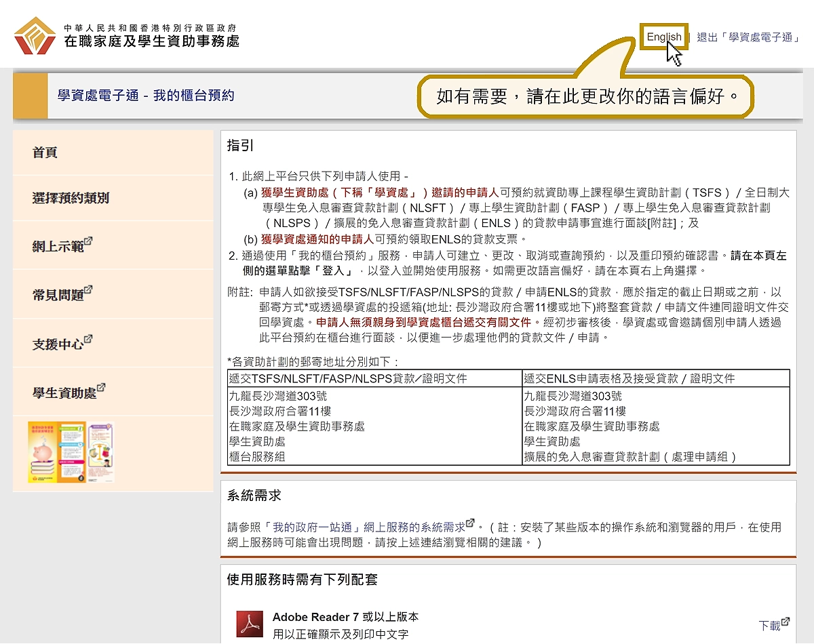Click the red Adobe Reader PDF icon
814x644 pixels.
pos(249,624)
